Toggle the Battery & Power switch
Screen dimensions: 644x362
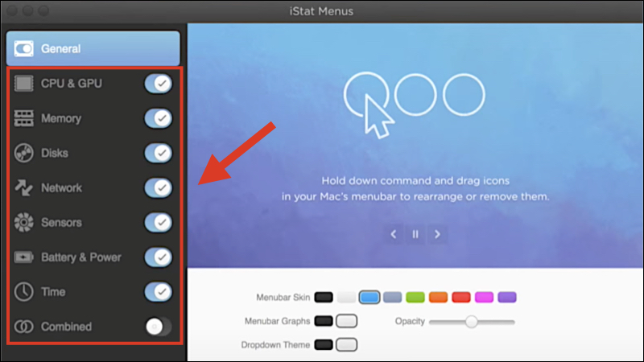pos(158,257)
